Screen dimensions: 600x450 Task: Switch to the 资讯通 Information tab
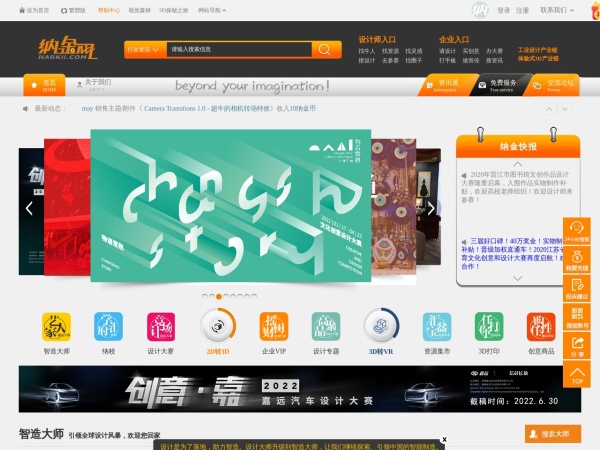click(x=446, y=85)
